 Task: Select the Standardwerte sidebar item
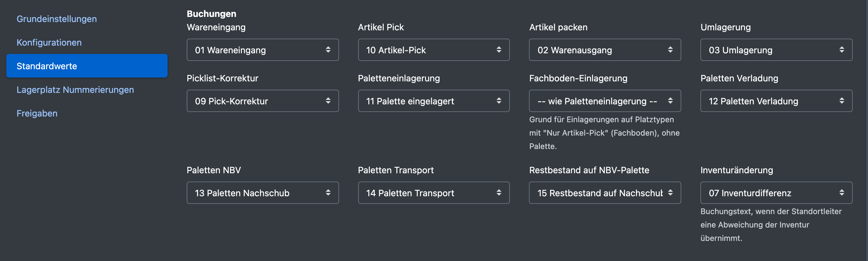click(87, 66)
